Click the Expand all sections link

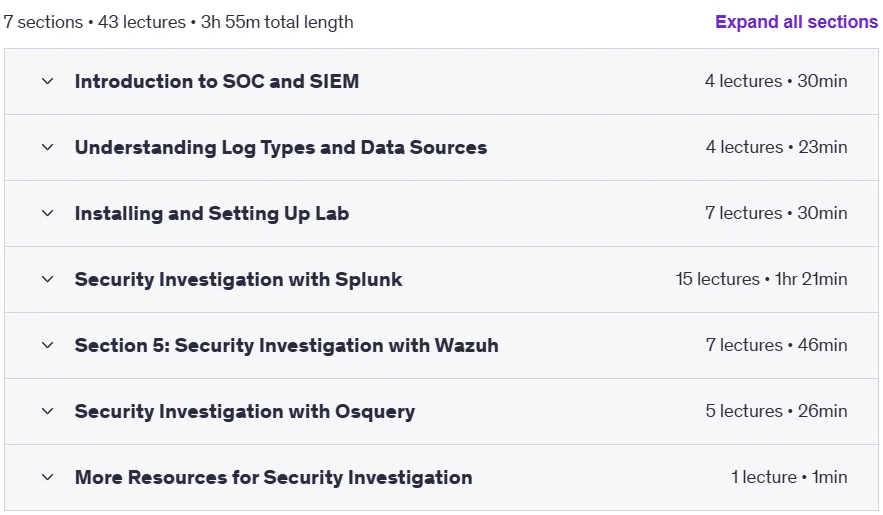pos(796,22)
